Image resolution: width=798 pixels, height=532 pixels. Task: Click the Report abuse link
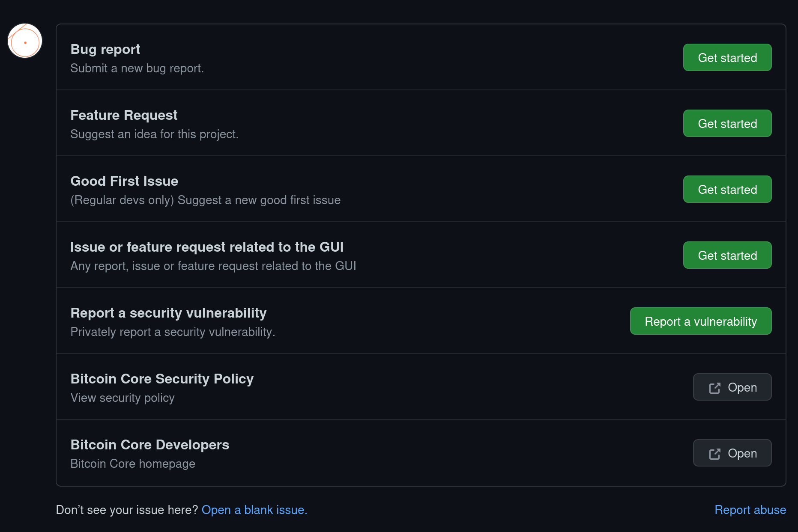point(750,510)
